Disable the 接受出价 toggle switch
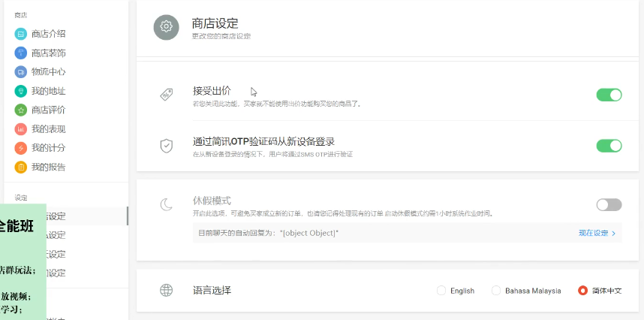Image resolution: width=644 pixels, height=320 pixels. coord(609,95)
